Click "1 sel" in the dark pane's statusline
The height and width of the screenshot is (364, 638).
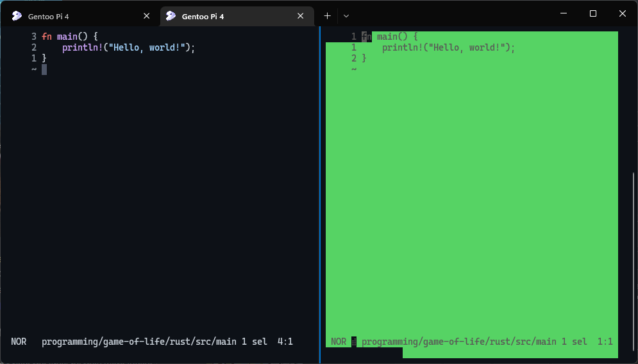pos(255,342)
